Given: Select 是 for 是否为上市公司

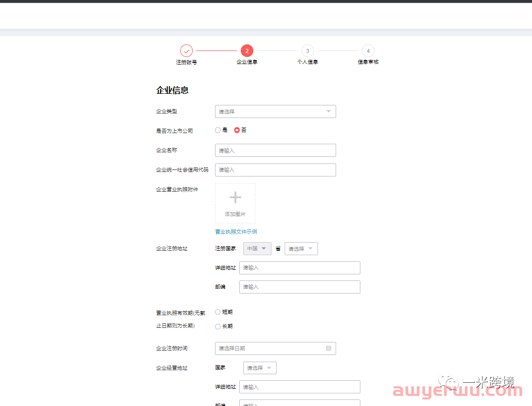Looking at the screenshot, I should coord(218,130).
